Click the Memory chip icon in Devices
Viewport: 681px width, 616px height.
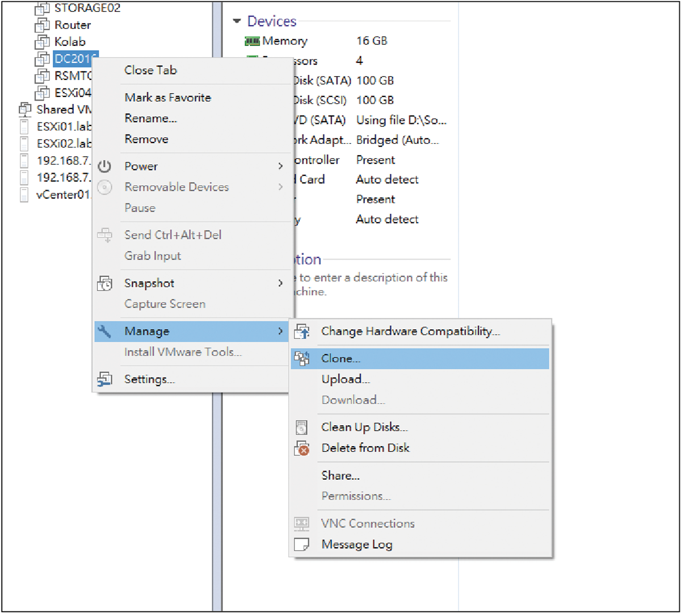[252, 41]
